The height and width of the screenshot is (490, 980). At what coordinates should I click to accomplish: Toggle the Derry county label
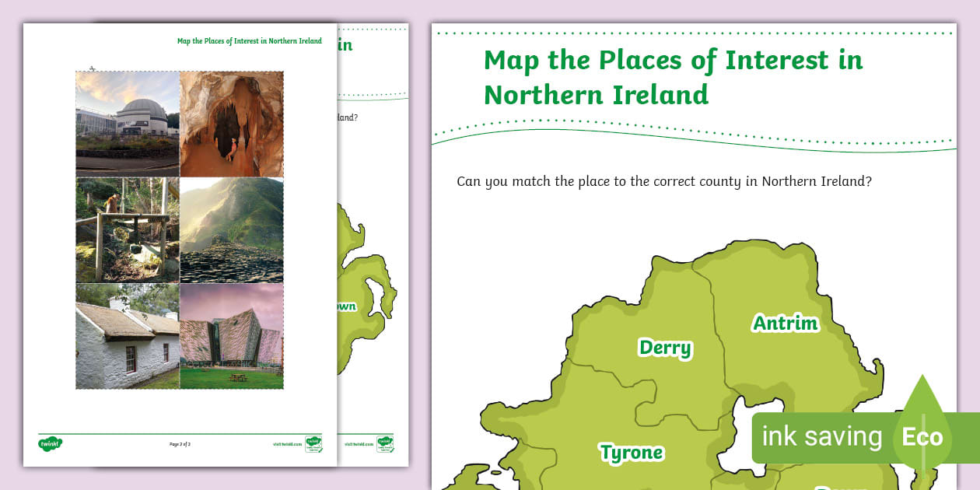tap(664, 348)
